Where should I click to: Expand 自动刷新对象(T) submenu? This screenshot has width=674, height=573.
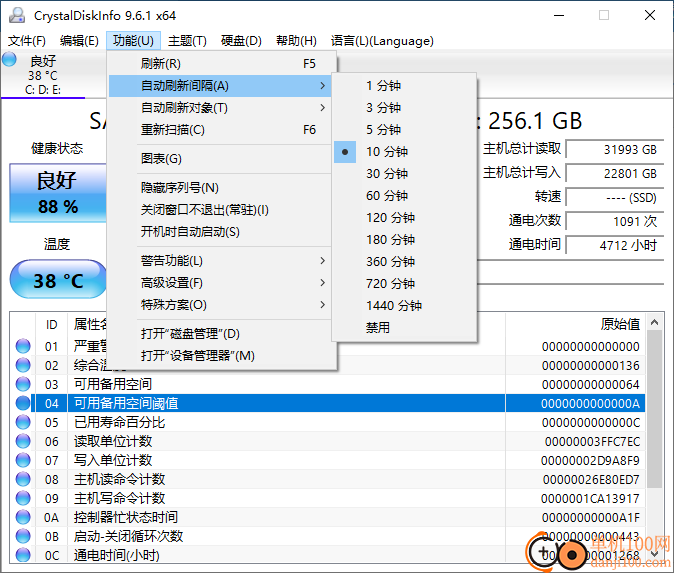point(220,108)
